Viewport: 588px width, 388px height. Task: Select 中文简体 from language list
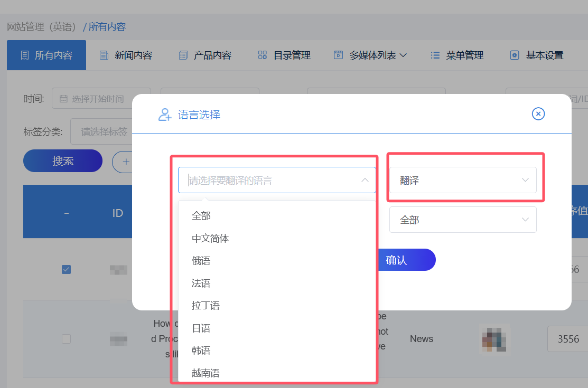click(210, 239)
